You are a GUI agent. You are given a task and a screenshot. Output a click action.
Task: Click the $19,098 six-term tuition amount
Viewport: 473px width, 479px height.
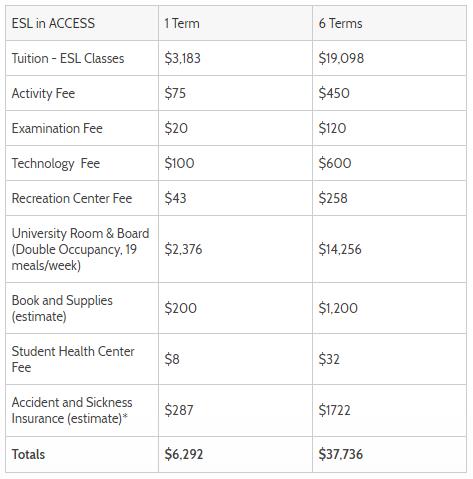coord(341,58)
